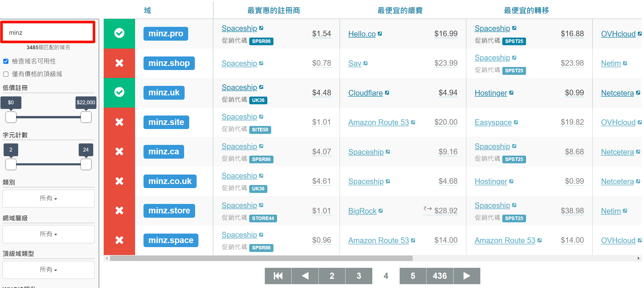Screen dimensions: 644x288
Task: Click external link icon beside Netcetera in minz.ca row
Action: click(x=638, y=152)
